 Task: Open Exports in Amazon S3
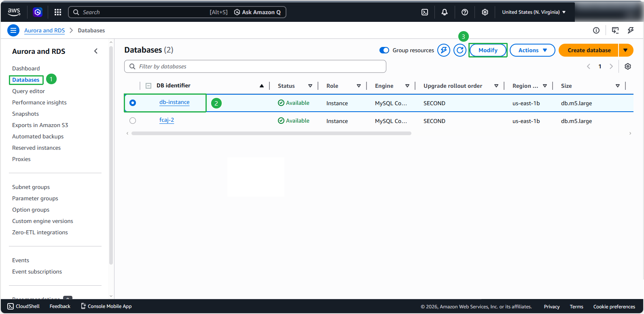click(40, 125)
